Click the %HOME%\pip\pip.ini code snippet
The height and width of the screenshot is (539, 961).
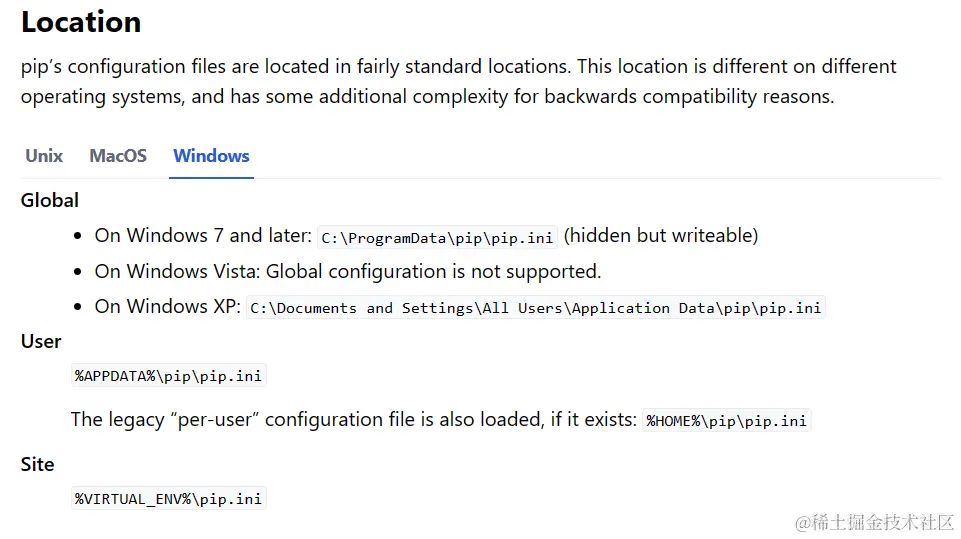click(x=726, y=421)
